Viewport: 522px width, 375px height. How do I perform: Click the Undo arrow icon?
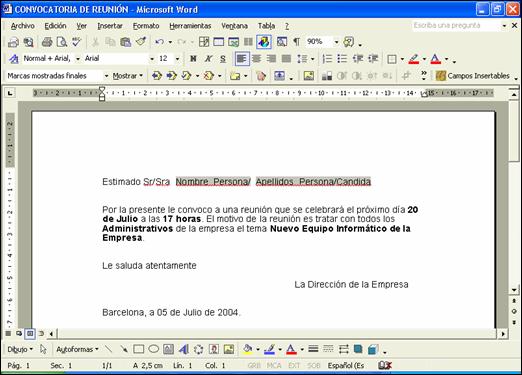coord(159,42)
